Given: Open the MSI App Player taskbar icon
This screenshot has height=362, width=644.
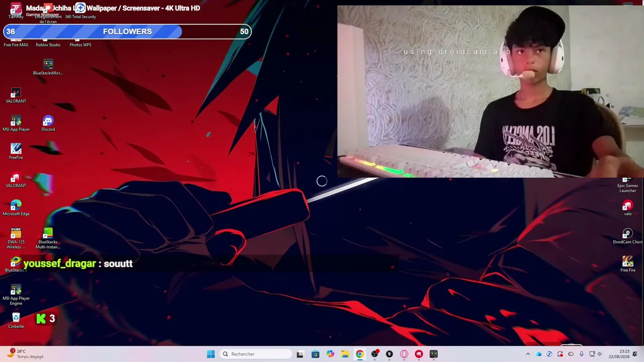Looking at the screenshot, I should coord(434,354).
